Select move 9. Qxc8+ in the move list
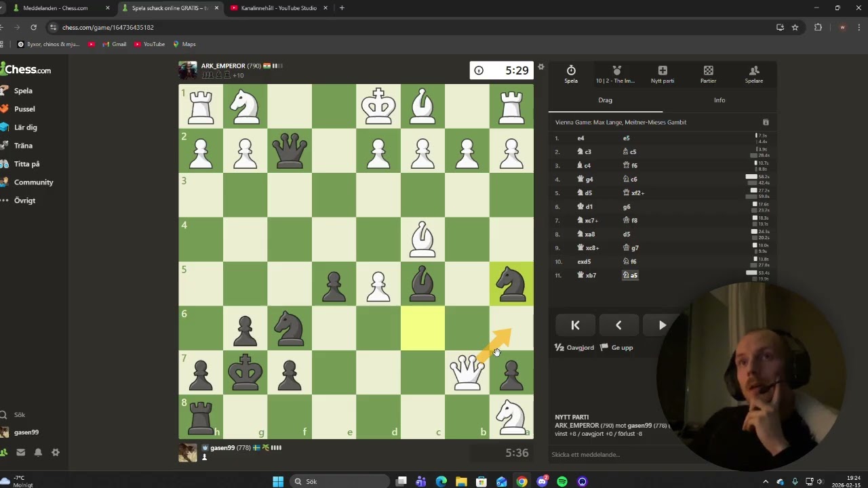 click(587, 247)
